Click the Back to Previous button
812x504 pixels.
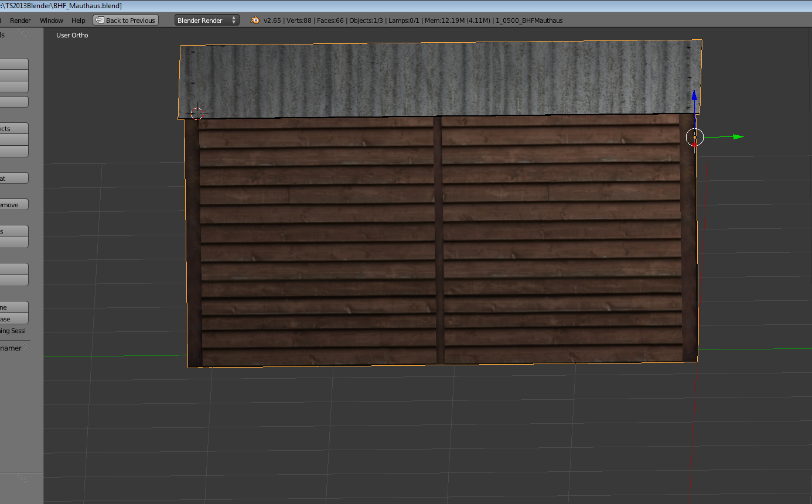click(125, 20)
